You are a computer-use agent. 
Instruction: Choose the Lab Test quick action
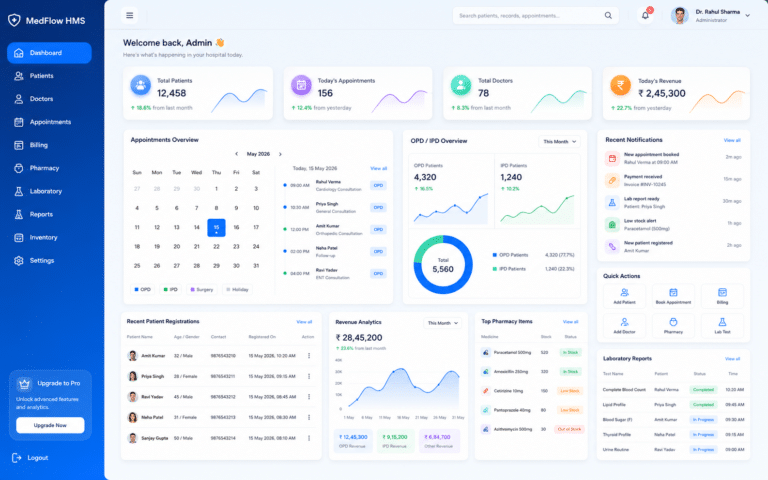click(722, 326)
